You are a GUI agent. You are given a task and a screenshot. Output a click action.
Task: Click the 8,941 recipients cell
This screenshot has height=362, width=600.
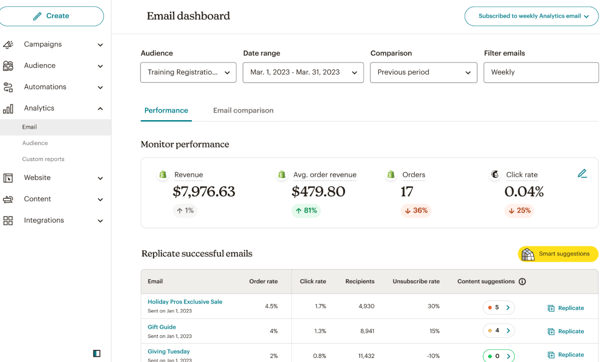(367, 331)
